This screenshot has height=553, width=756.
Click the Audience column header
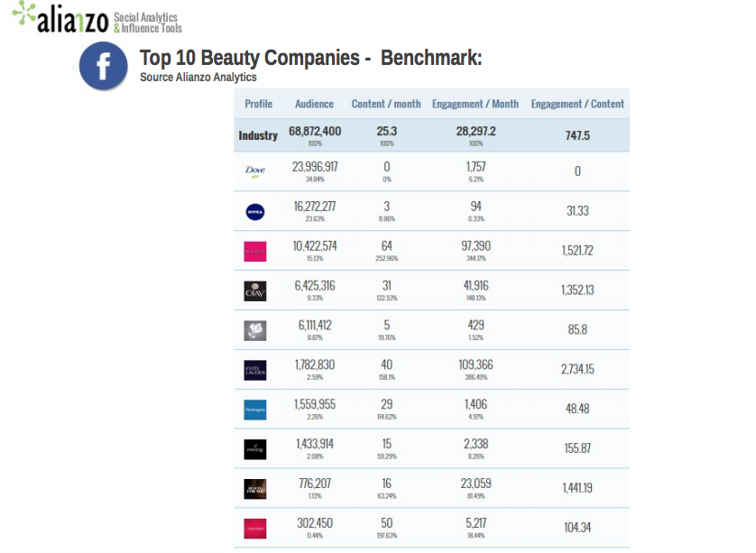(x=314, y=104)
